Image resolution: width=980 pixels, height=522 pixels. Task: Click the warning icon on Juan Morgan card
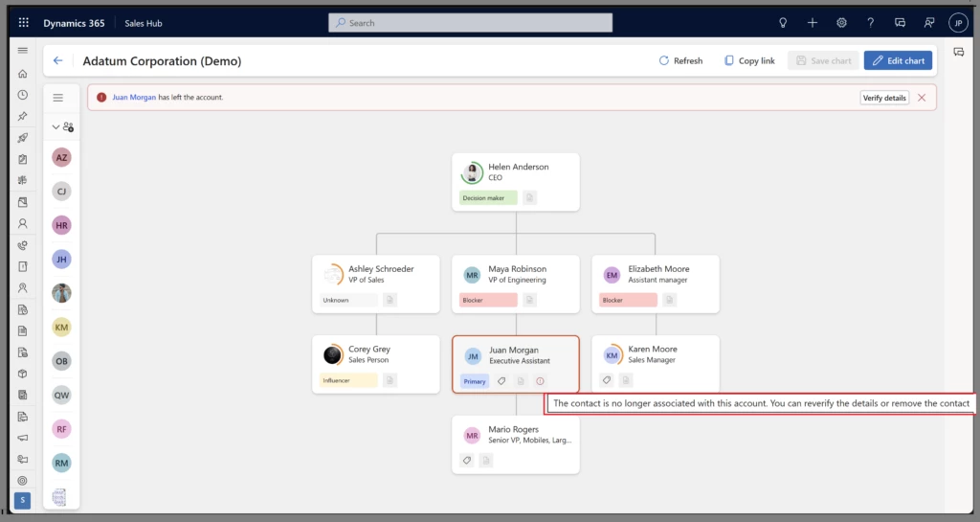pyautogui.click(x=540, y=380)
